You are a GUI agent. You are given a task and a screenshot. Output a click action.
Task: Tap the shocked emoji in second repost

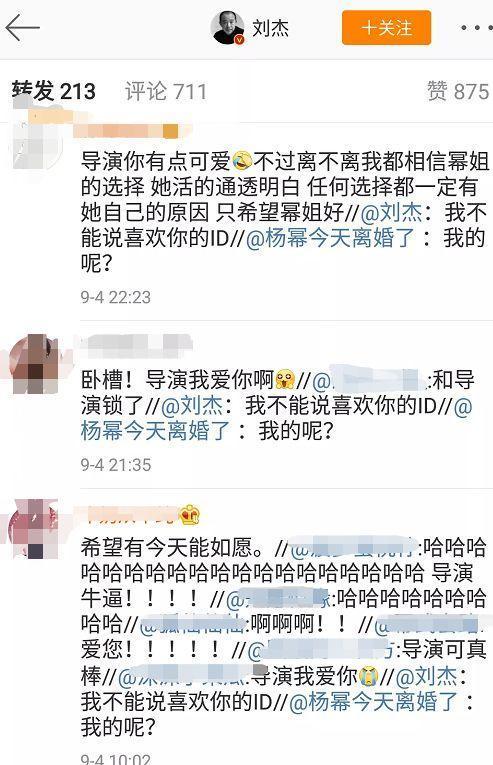click(285, 380)
